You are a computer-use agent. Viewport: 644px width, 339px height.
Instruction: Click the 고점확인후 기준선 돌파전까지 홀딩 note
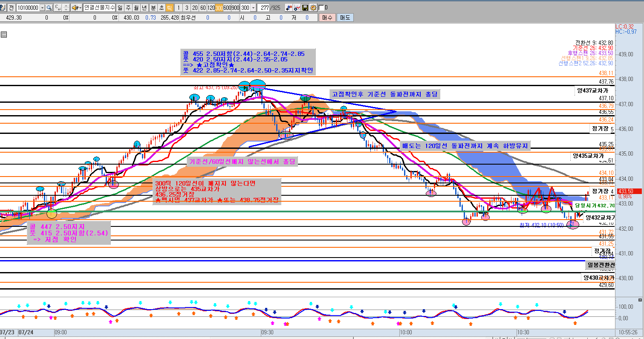click(x=385, y=94)
